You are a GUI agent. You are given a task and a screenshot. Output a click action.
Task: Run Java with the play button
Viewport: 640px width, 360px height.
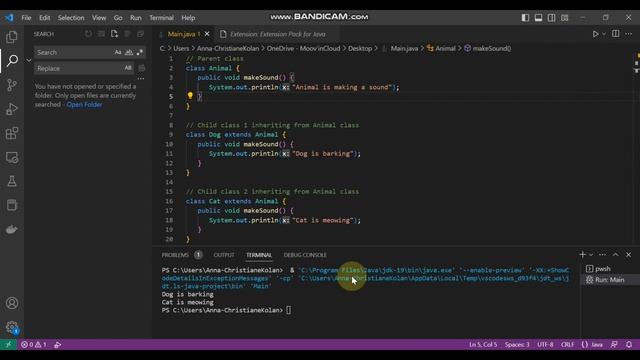click(x=595, y=34)
